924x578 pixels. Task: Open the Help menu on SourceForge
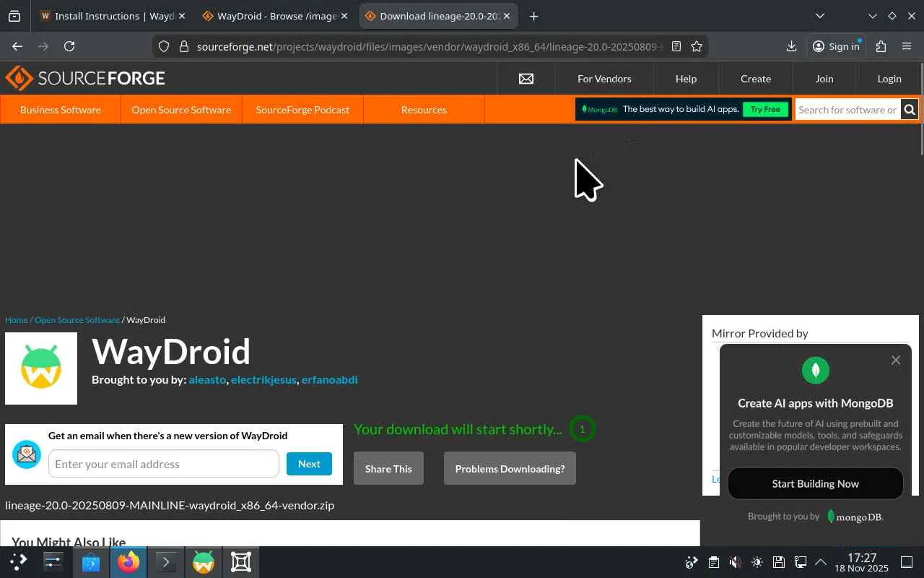[686, 79]
